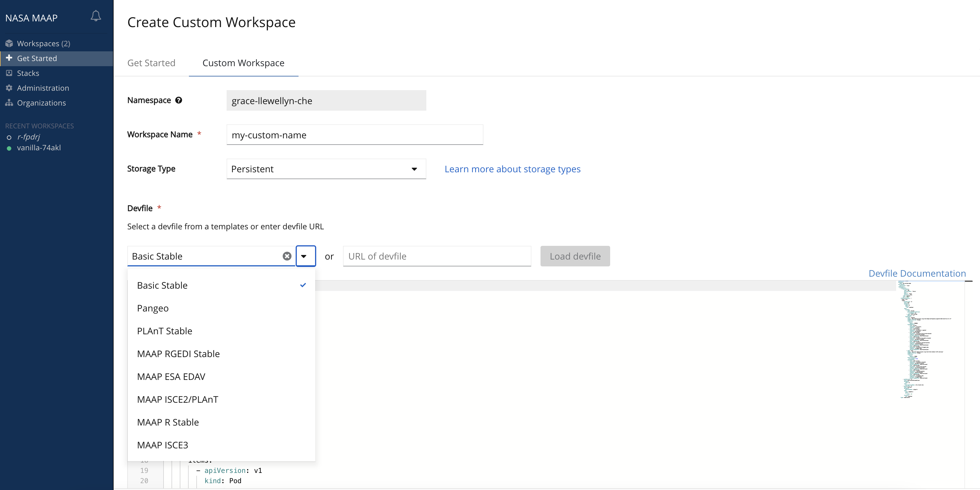Click the 'apiVersion: v1' code line
Screen dimensions: 980x490
229,471
